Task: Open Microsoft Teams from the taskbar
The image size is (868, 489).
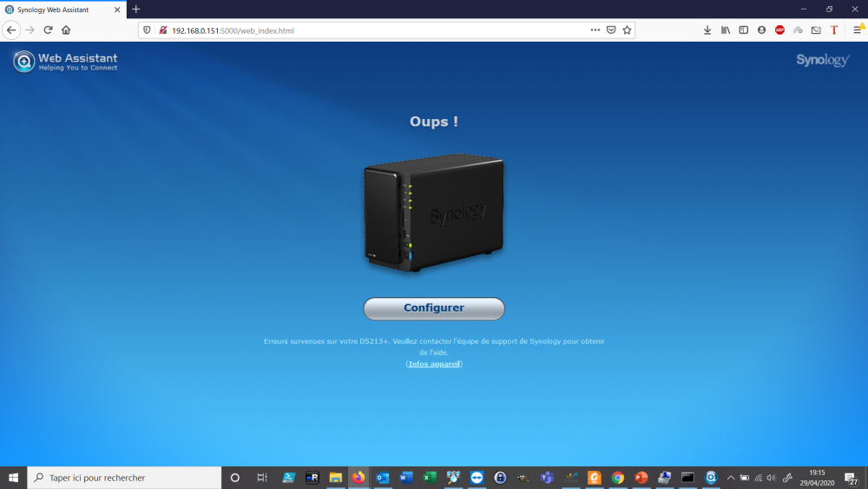Action: tap(547, 478)
